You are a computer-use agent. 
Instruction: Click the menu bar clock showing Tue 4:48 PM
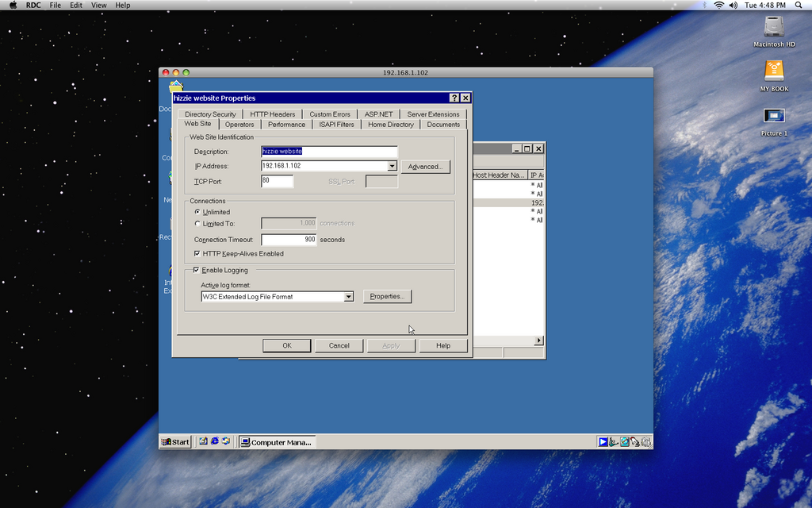click(x=765, y=6)
